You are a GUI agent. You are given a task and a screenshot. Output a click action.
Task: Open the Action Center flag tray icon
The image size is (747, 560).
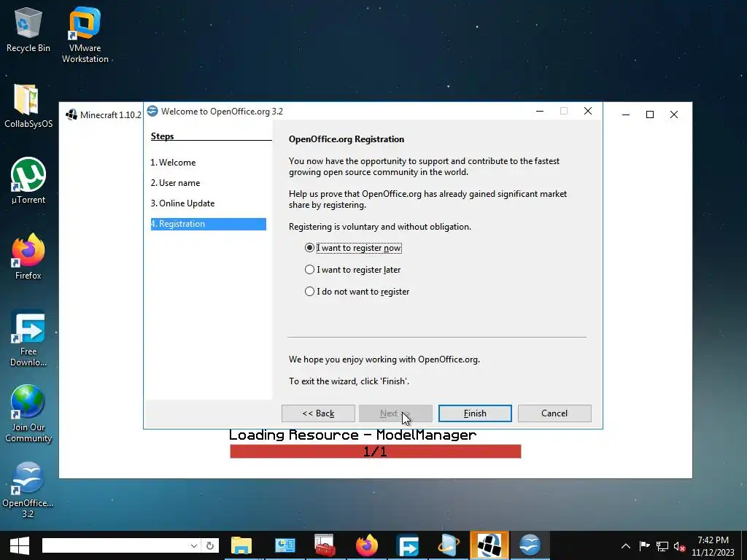pyautogui.click(x=644, y=546)
